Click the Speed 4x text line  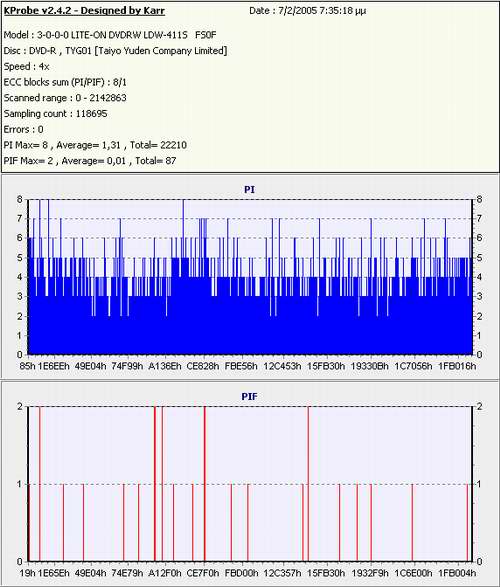[27, 67]
